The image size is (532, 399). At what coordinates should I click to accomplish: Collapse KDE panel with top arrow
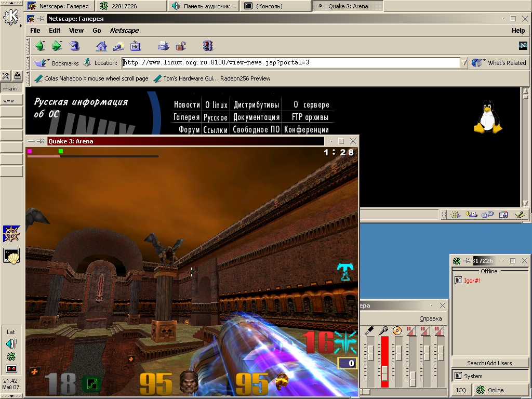click(x=11, y=3)
